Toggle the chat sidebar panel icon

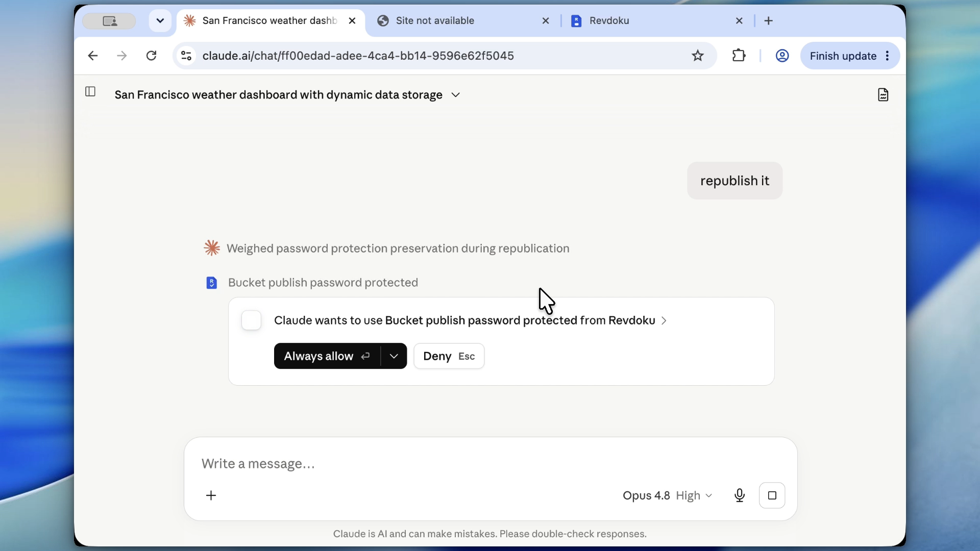point(90,91)
